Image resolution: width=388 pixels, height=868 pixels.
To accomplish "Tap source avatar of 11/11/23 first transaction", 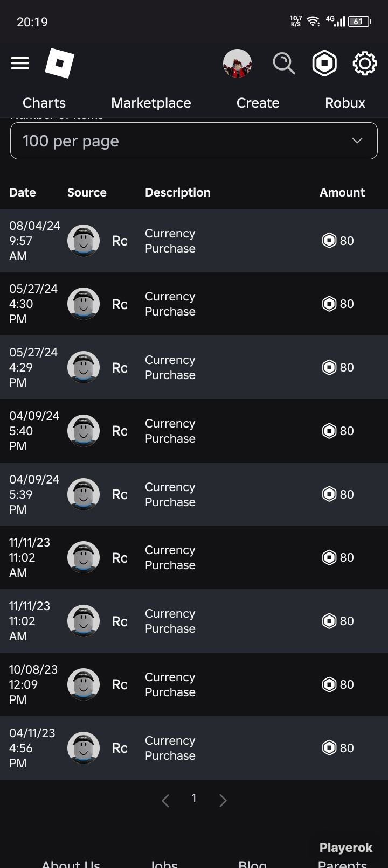I will pyautogui.click(x=84, y=557).
